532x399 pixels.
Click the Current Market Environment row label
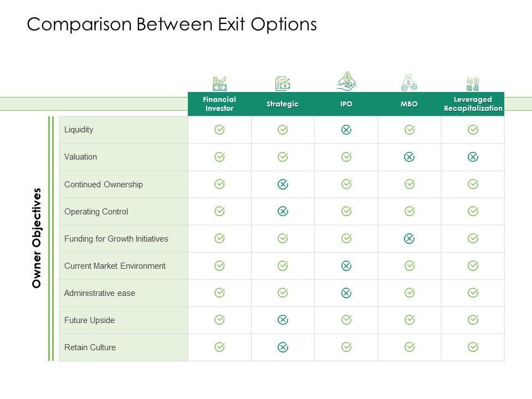pos(115,266)
